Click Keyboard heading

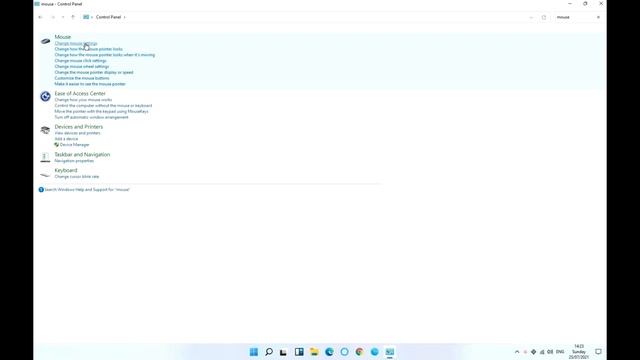click(x=66, y=170)
